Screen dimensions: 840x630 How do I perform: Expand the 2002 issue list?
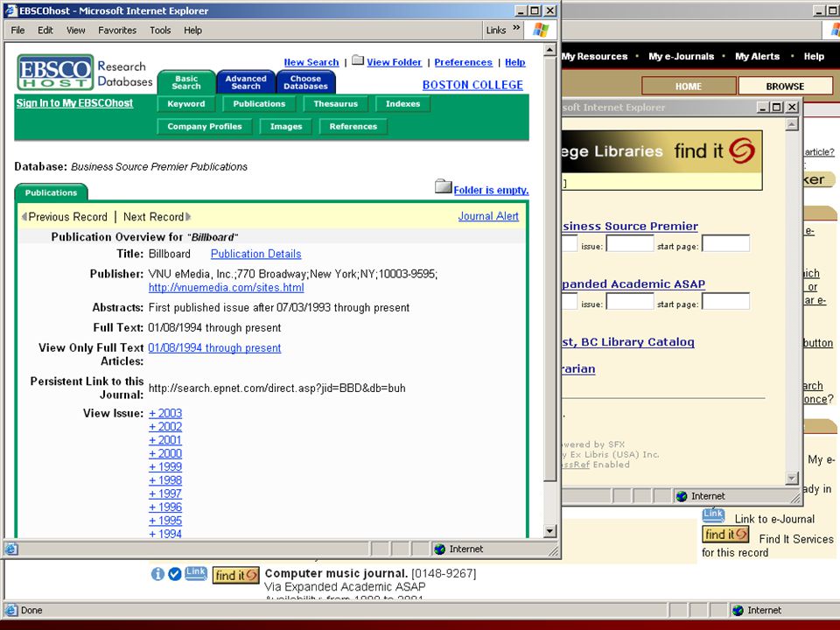[x=165, y=426]
